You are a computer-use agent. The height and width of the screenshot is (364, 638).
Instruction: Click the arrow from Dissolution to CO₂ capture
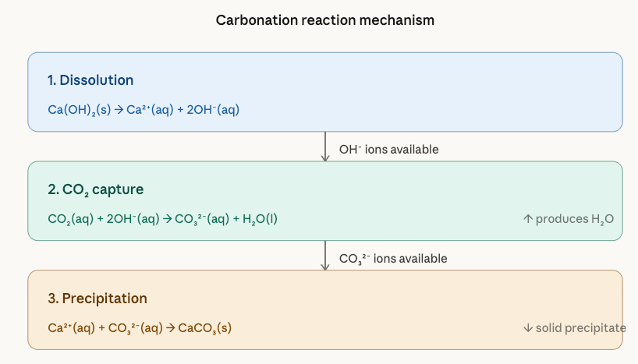click(325, 147)
